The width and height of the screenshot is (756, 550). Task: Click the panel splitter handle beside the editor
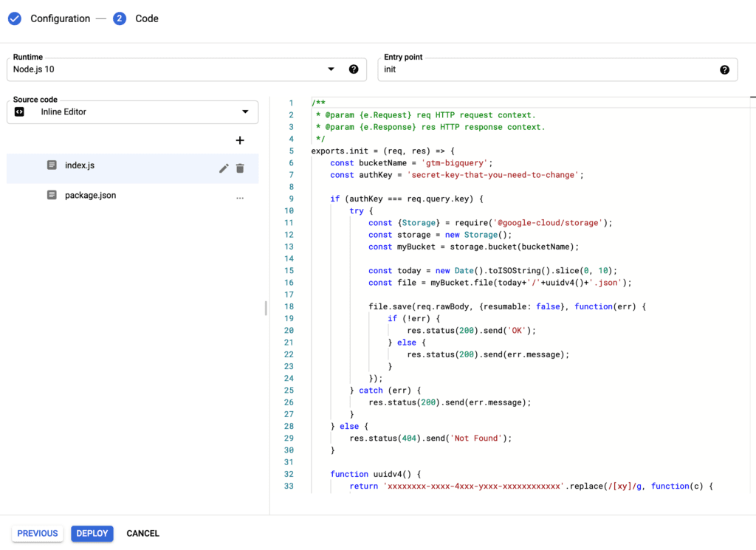coord(266,308)
